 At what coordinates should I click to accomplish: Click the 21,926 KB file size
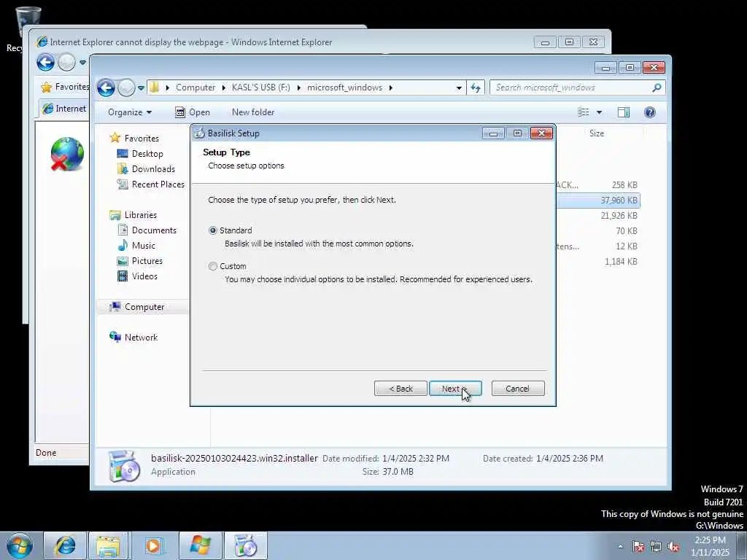point(619,216)
